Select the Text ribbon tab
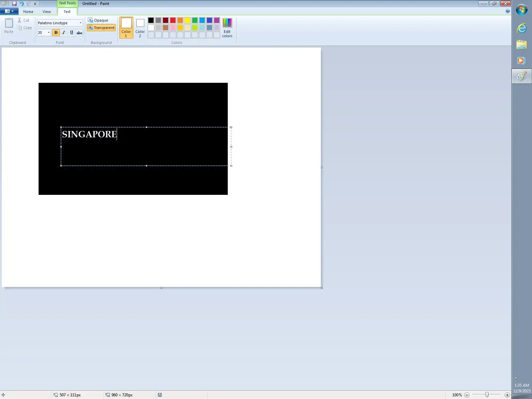Image resolution: width=532 pixels, height=399 pixels. 67,12
